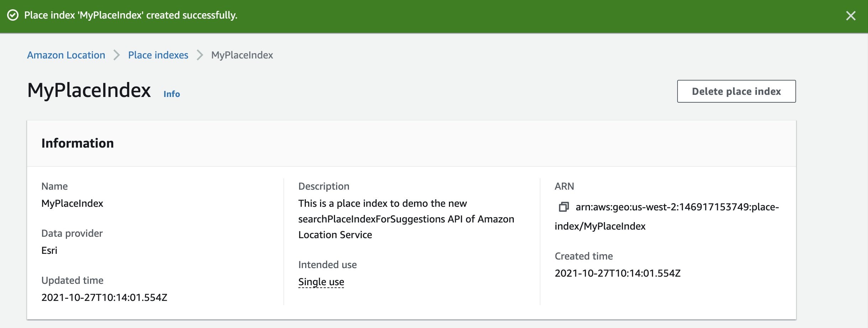868x328 pixels.
Task: Click the Intended use label
Action: (x=328, y=265)
